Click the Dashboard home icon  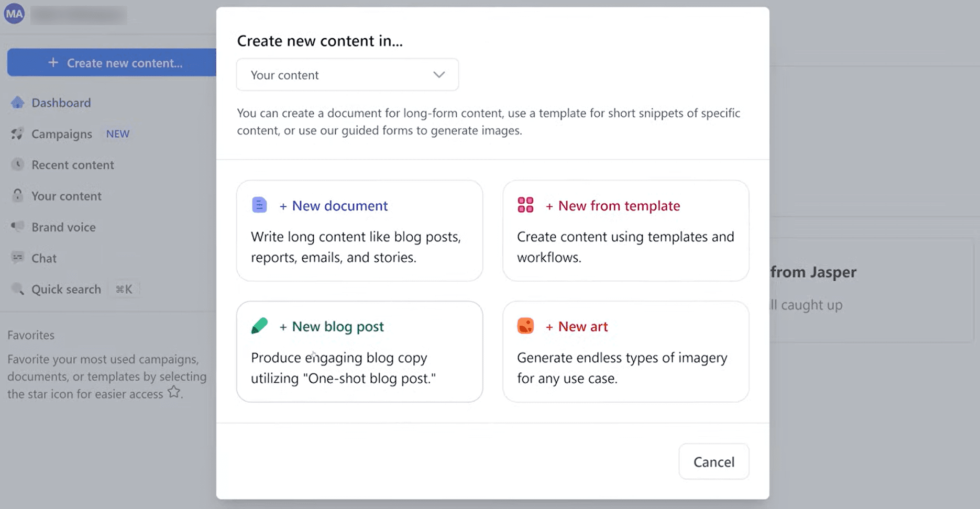click(x=18, y=103)
